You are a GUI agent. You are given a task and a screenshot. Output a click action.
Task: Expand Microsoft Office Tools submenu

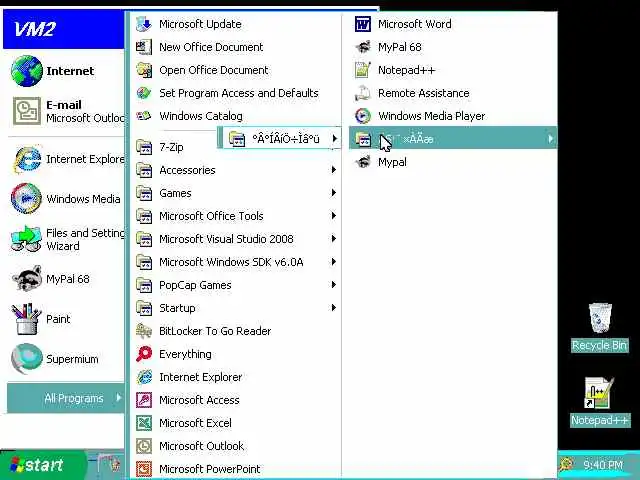tap(236, 216)
